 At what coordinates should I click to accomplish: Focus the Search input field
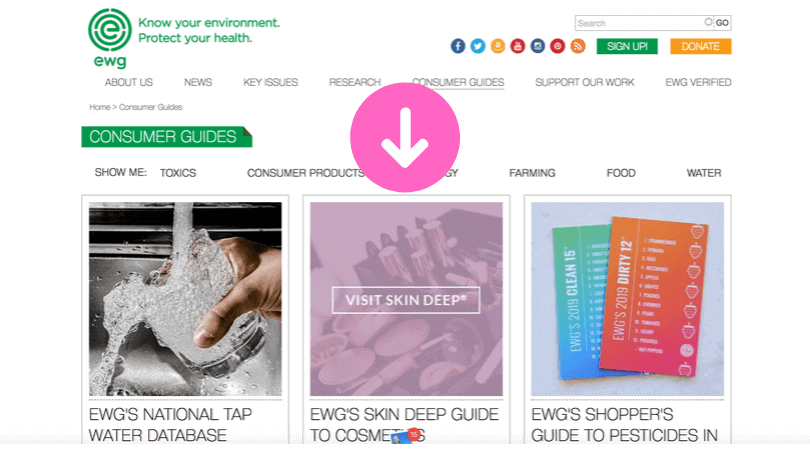click(x=644, y=23)
